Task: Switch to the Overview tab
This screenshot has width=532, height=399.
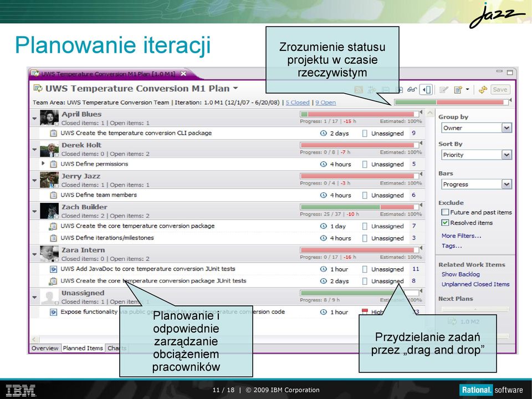Action: (45, 348)
